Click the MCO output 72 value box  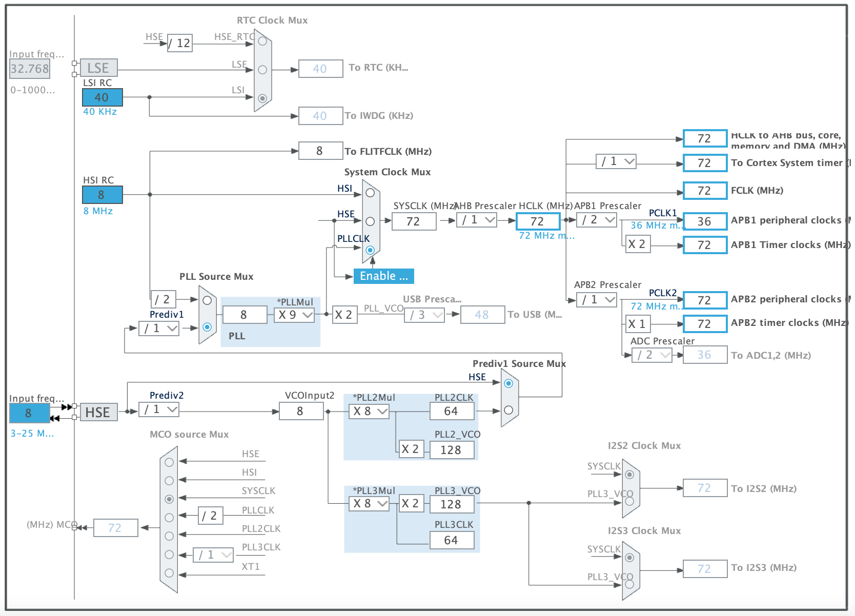pos(116,528)
